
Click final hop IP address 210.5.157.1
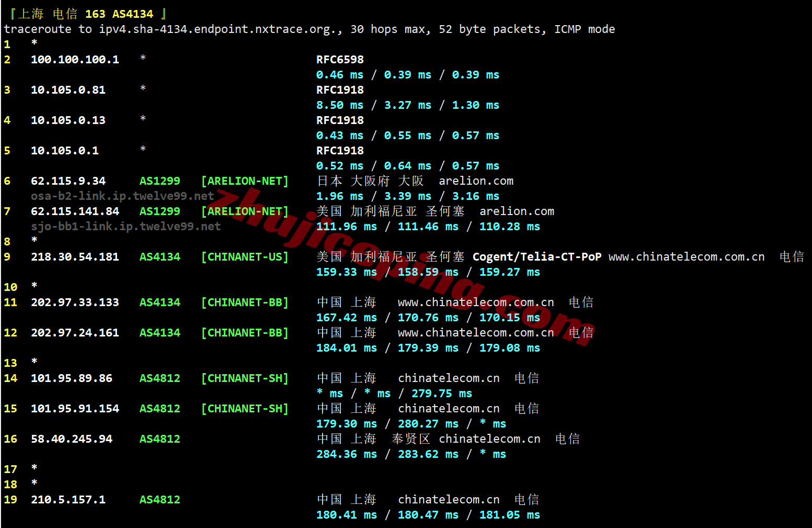[x=68, y=500]
